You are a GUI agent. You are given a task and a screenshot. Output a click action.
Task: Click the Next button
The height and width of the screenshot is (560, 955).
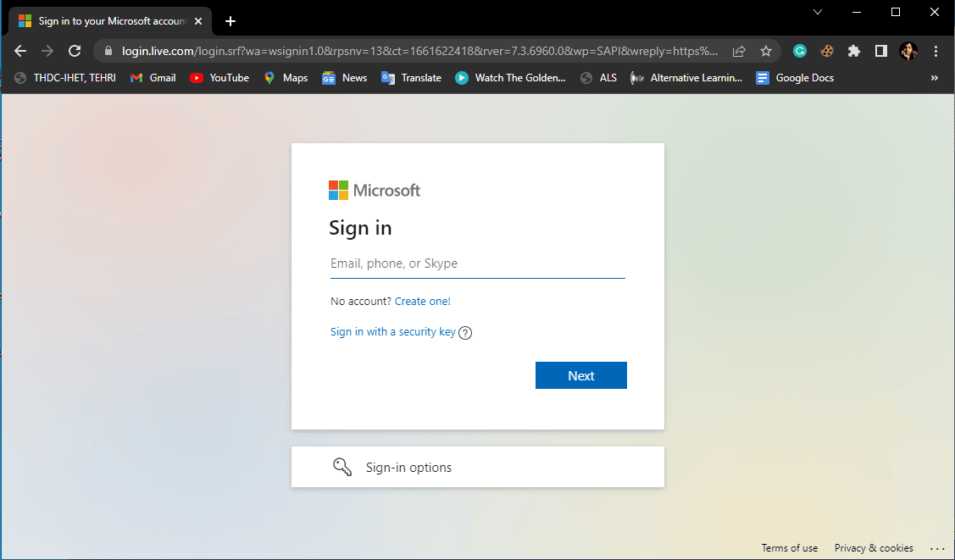(x=580, y=375)
